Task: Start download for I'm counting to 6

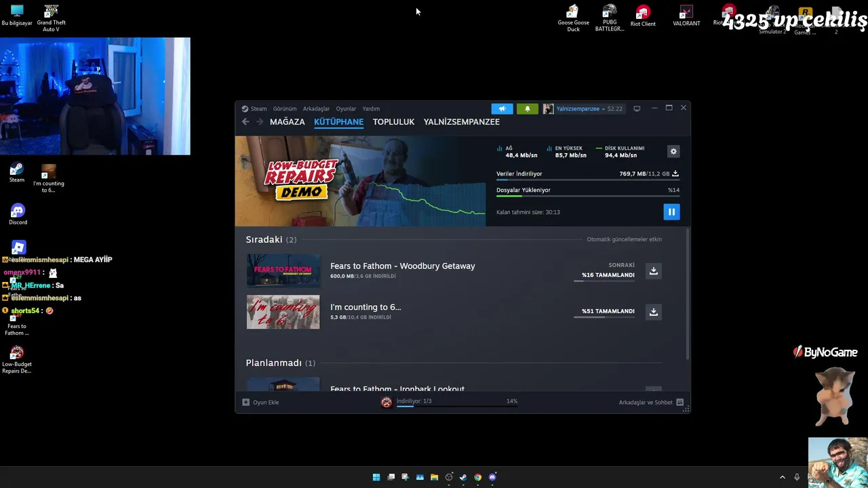Action: pyautogui.click(x=654, y=312)
